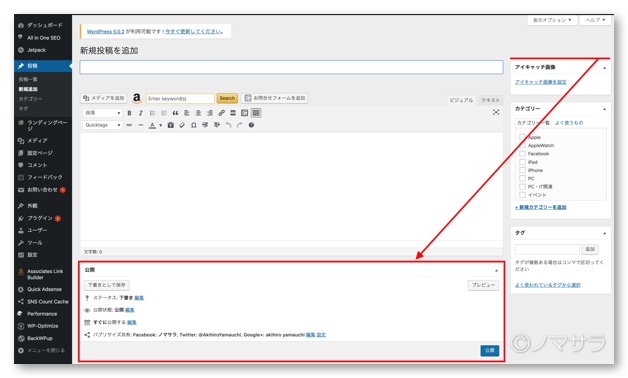
Task: Click the アイキャッチ画像を設定 link
Action: [x=540, y=82]
